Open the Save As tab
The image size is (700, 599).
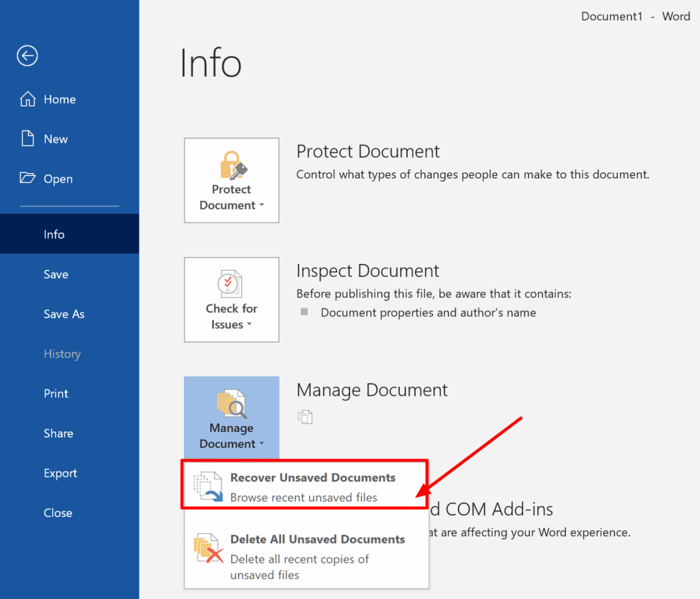coord(64,314)
